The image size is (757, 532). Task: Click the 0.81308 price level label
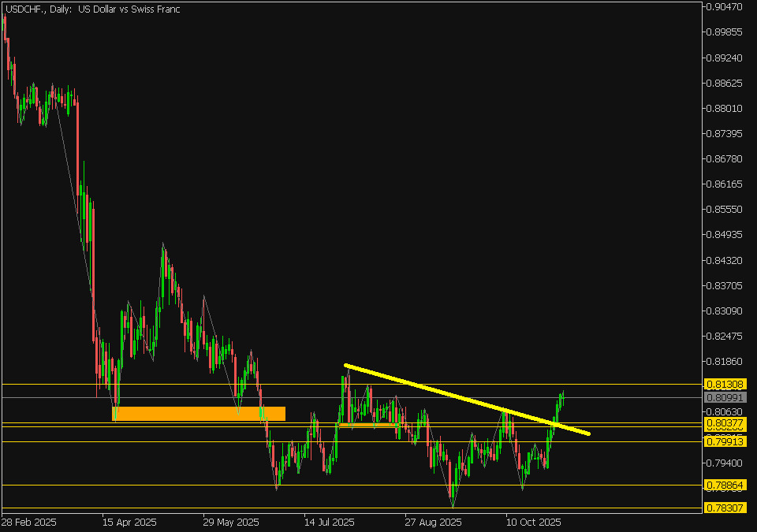point(724,384)
